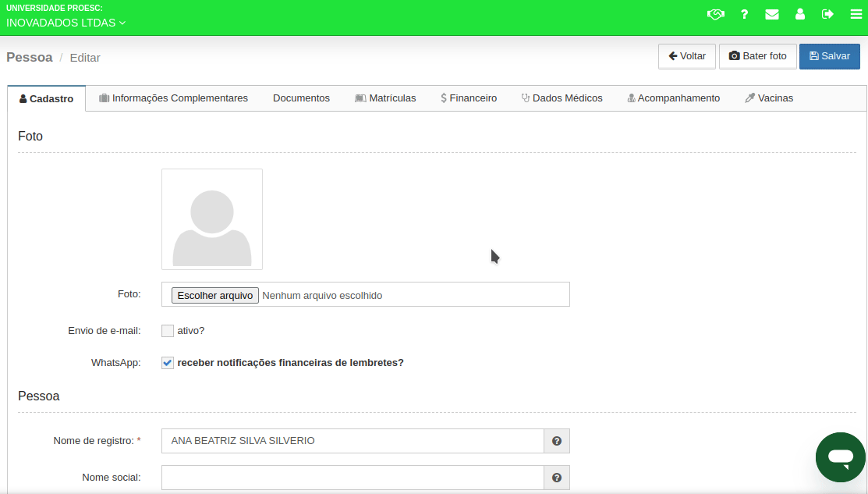The image size is (868, 494).
Task: Click the user profile icon
Action: click(x=799, y=14)
